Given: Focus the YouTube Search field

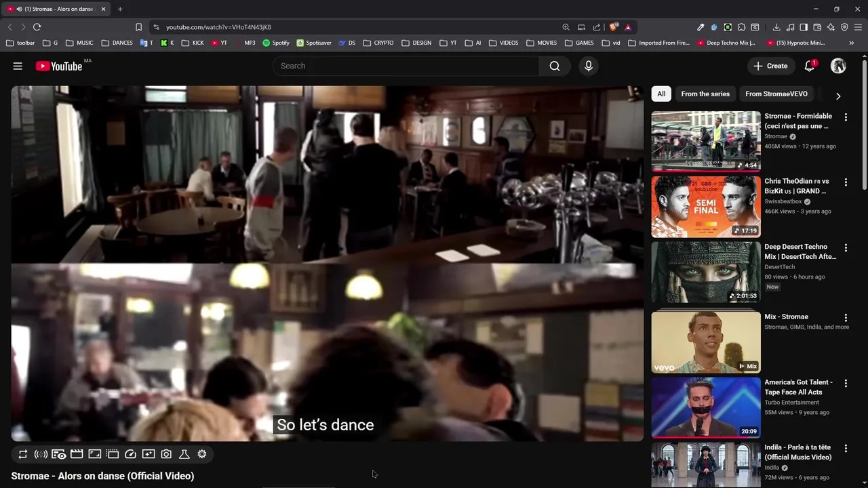Looking at the screenshot, I should coord(406,66).
